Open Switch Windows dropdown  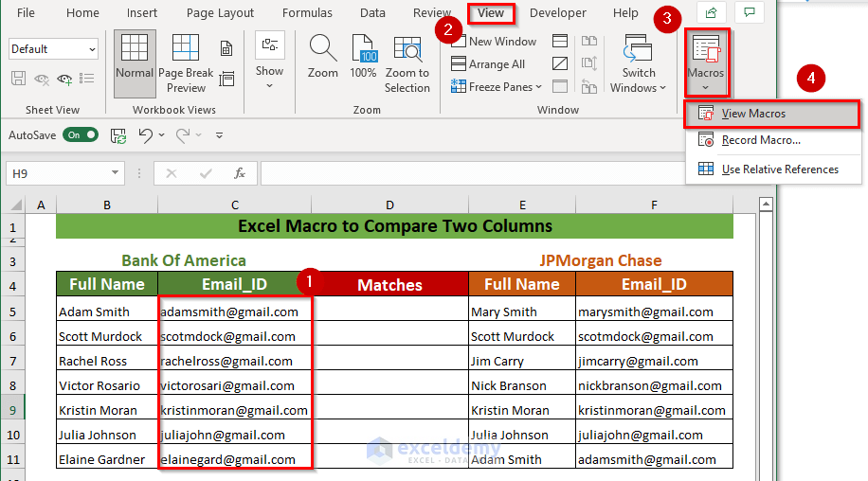(639, 63)
